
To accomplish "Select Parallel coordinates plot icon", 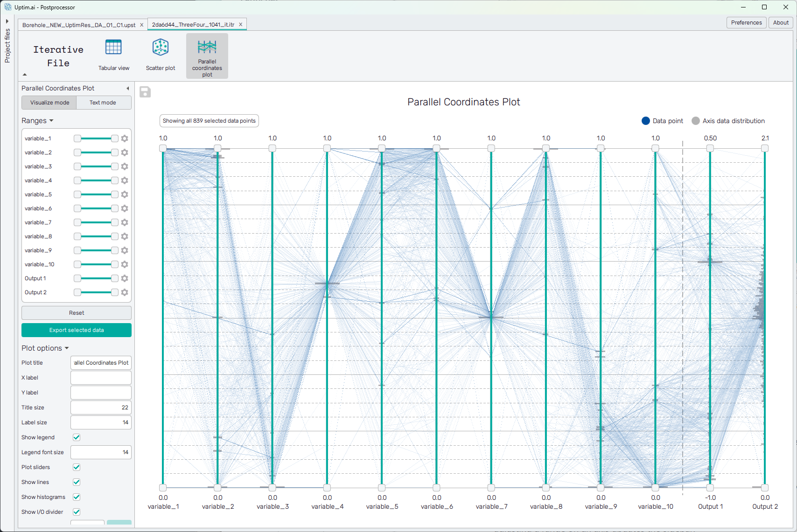I will click(207, 55).
